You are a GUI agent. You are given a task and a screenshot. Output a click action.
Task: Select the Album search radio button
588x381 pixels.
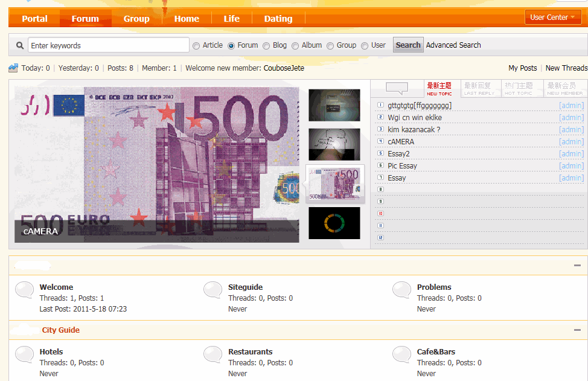point(295,46)
